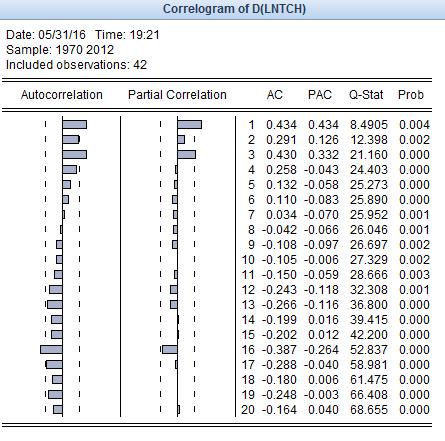
Task: Select the lag 1 autocorrelation bar
Action: coord(75,125)
